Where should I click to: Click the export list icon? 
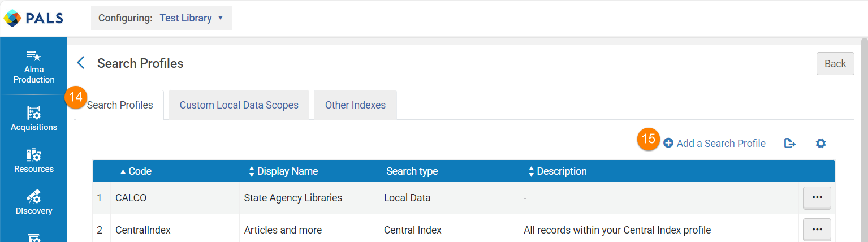pos(790,144)
